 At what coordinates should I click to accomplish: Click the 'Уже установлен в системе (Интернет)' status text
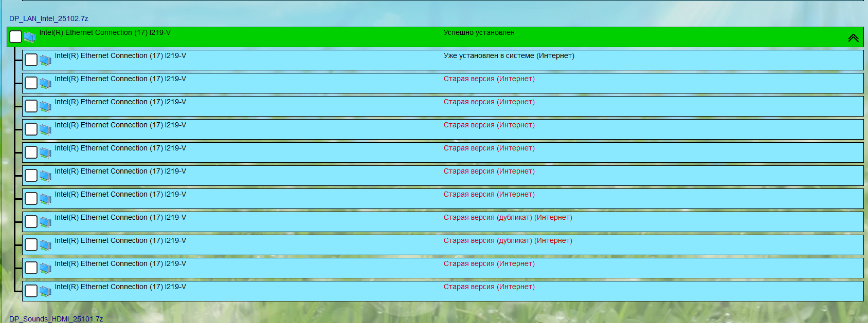[509, 56]
